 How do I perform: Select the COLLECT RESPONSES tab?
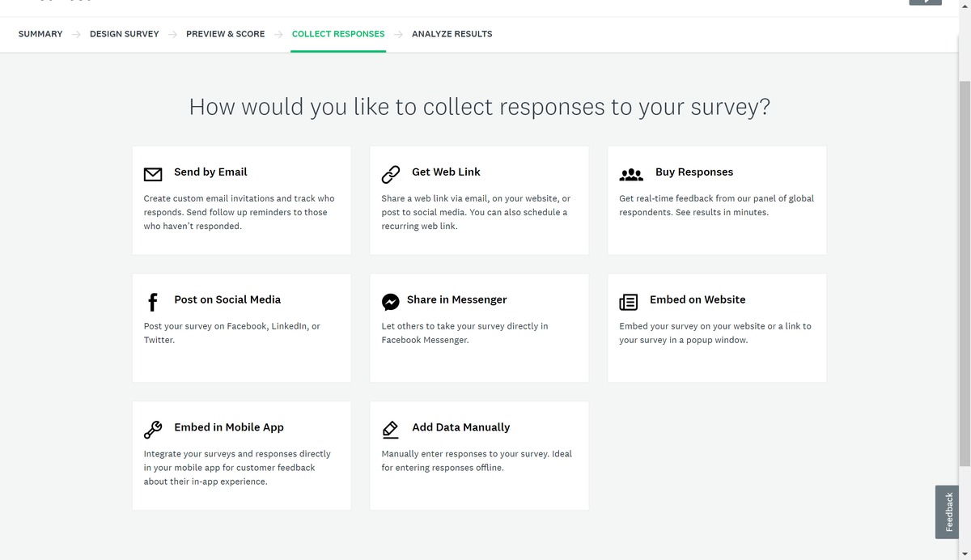(338, 34)
